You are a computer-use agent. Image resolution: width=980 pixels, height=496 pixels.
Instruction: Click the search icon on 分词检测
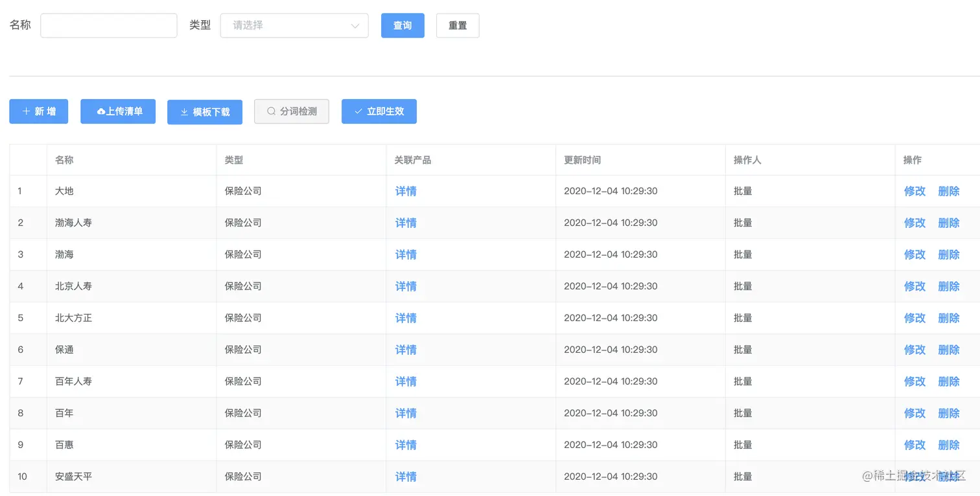[272, 111]
